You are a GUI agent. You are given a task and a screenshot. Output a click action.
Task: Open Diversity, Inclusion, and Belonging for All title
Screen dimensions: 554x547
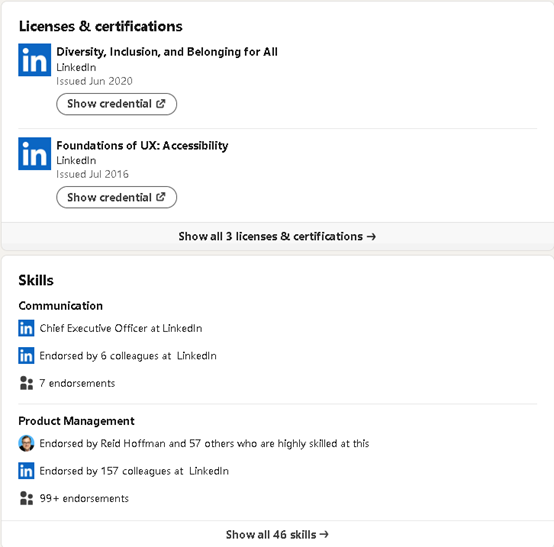[x=167, y=52]
